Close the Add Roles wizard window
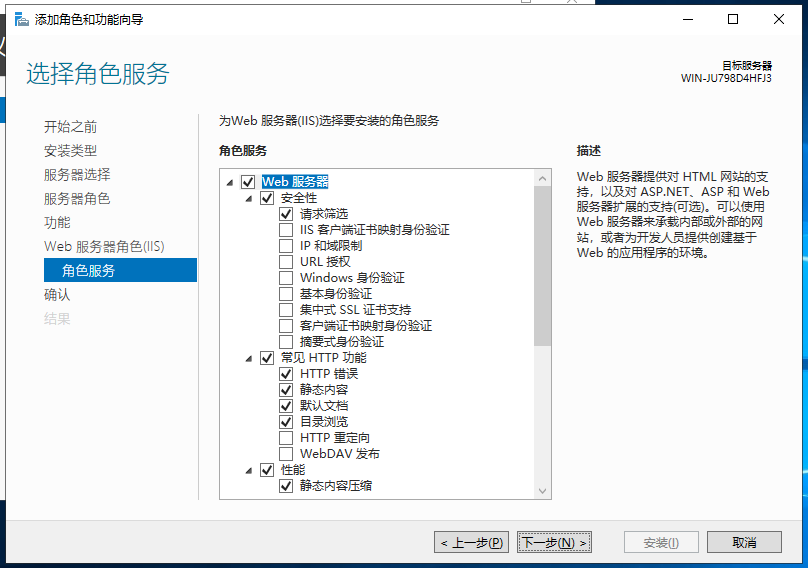This screenshot has height=568, width=808. click(779, 19)
